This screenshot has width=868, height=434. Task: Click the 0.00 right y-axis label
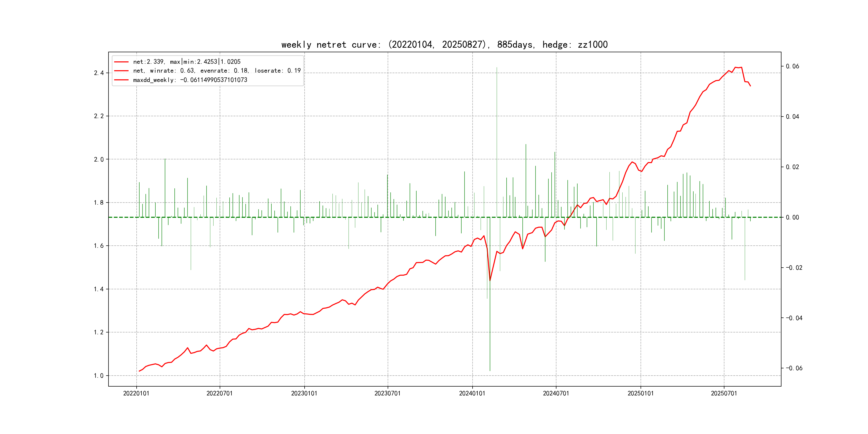(x=792, y=217)
